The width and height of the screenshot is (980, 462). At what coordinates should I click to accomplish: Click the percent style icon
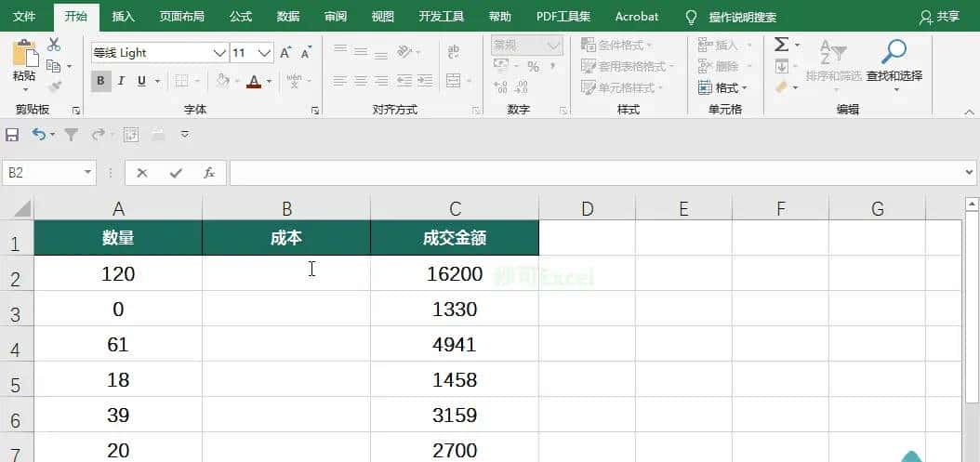[533, 66]
